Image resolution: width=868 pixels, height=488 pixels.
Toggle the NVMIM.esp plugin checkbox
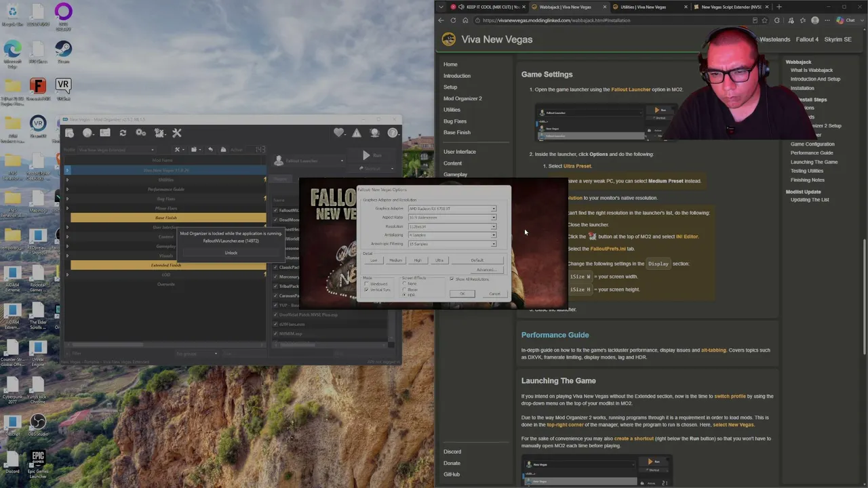click(x=276, y=333)
